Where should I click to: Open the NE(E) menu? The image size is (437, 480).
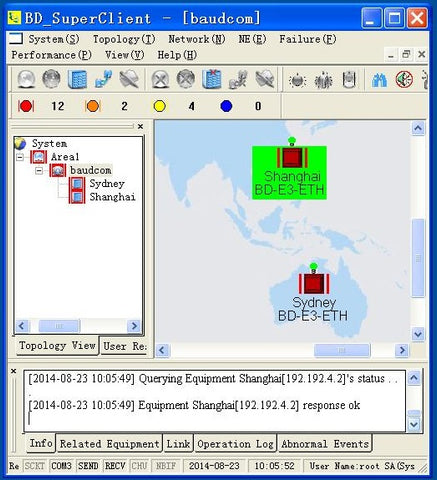coord(252,39)
